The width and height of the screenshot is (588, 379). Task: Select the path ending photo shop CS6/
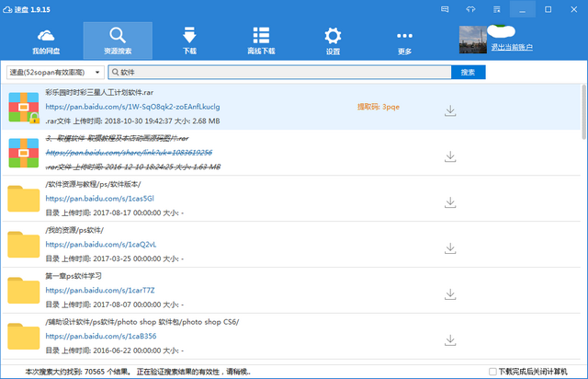[x=142, y=322]
